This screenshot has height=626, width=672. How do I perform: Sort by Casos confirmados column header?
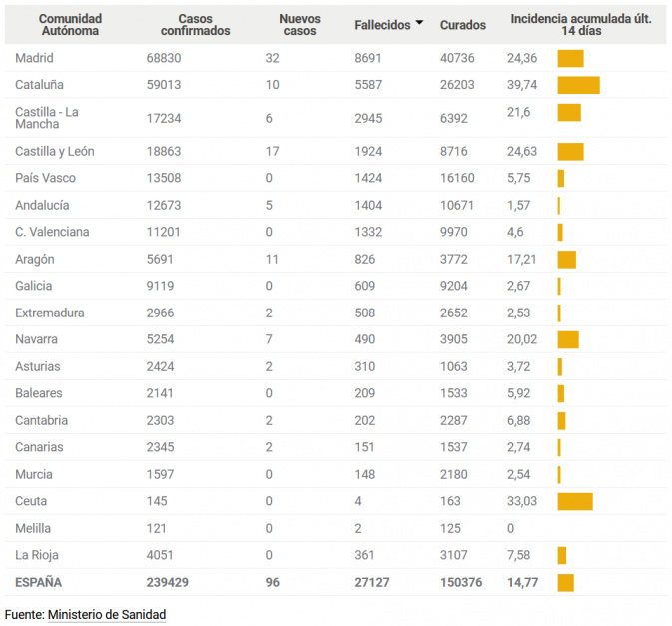pos(196,25)
